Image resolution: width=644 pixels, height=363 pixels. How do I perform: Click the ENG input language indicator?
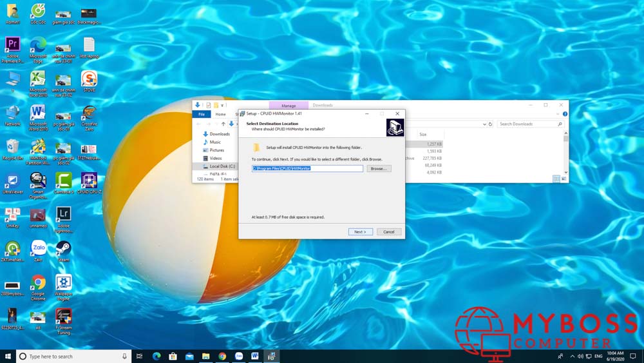(x=598, y=357)
